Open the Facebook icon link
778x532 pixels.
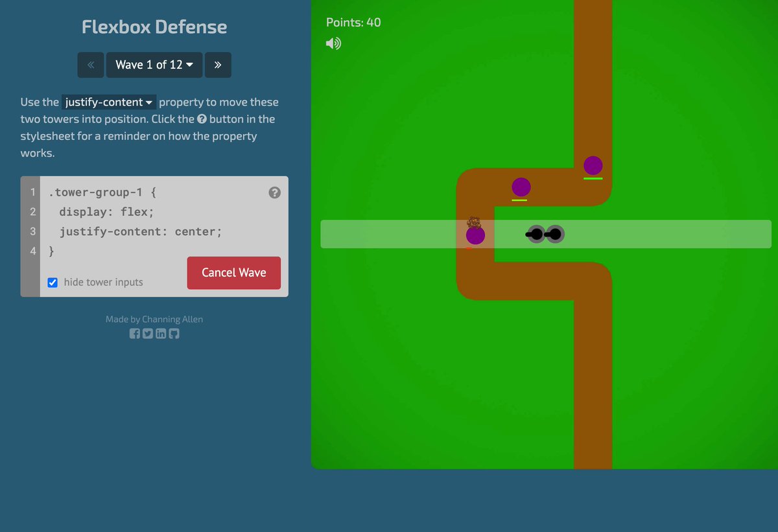coord(134,333)
